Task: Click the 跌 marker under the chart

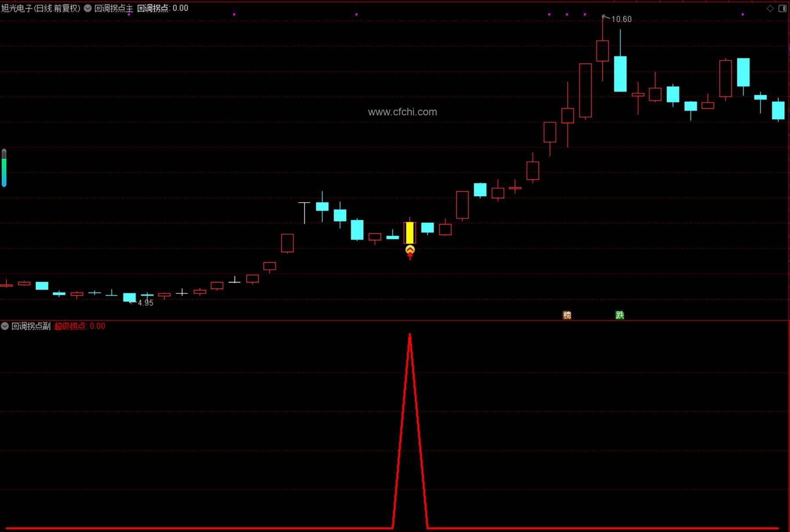Action: tap(620, 315)
